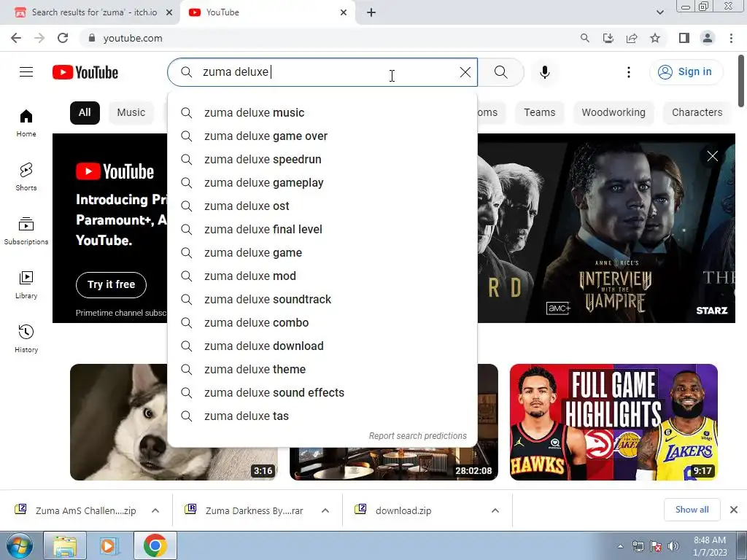Open a new browser tab
Screen dimensions: 747x560
click(371, 12)
